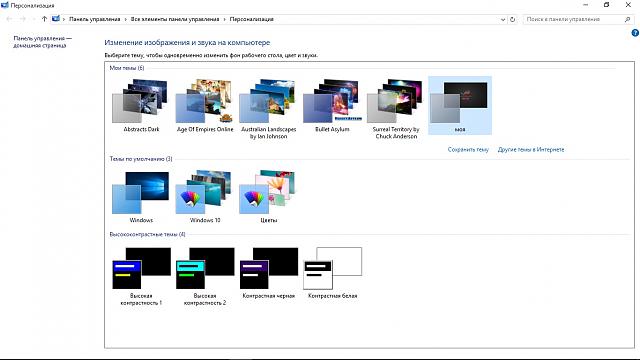Click the control panel icon in address bar
Viewport: 640px width, 360px height.
pos(56,19)
